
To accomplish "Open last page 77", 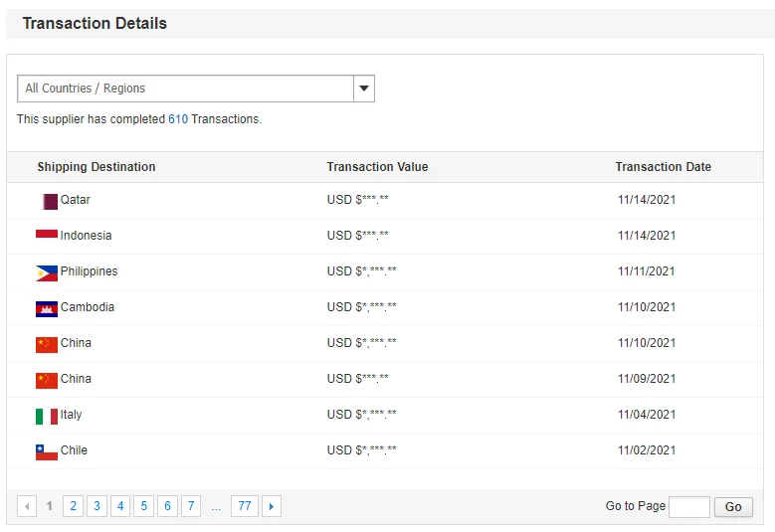I will pyautogui.click(x=244, y=507).
